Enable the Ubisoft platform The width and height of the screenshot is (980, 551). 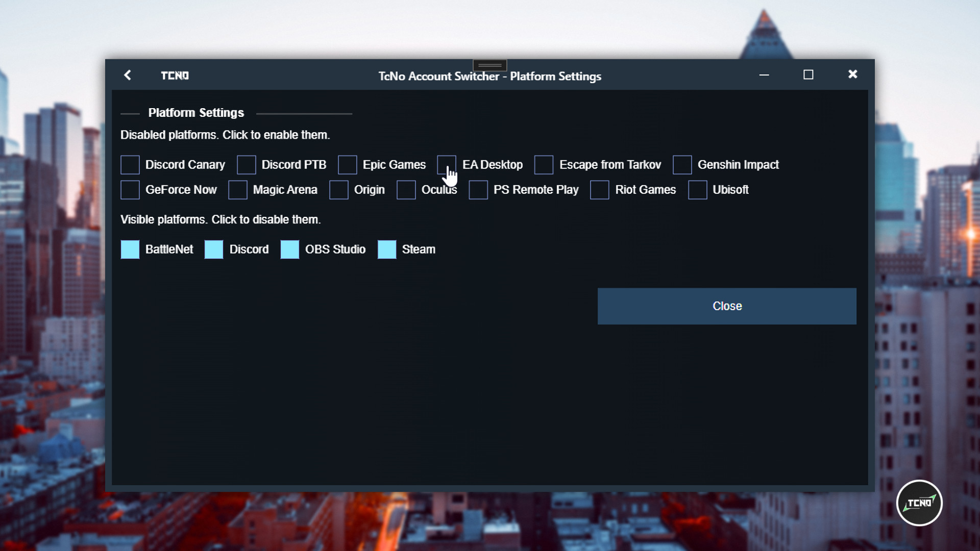[x=697, y=189]
